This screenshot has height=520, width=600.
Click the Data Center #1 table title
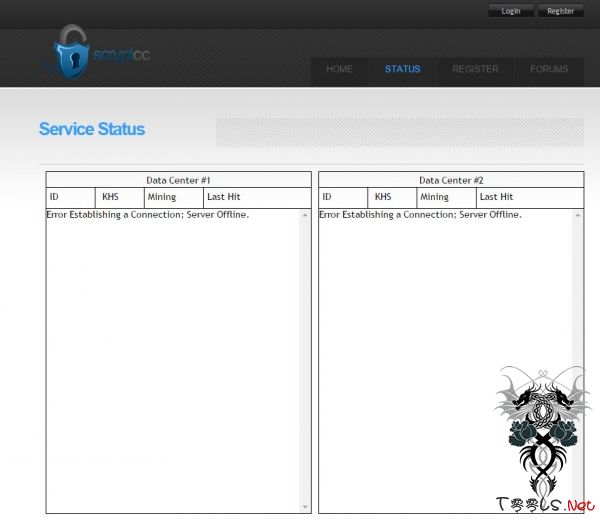point(178,180)
